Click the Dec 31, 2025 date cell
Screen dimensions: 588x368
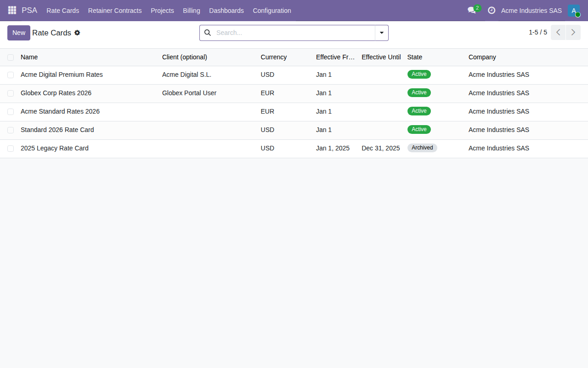tap(381, 148)
